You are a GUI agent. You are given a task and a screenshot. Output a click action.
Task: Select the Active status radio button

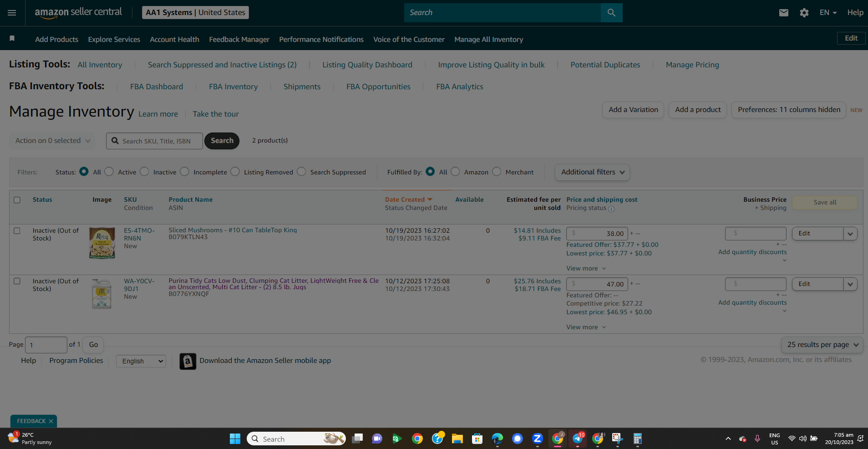click(109, 172)
